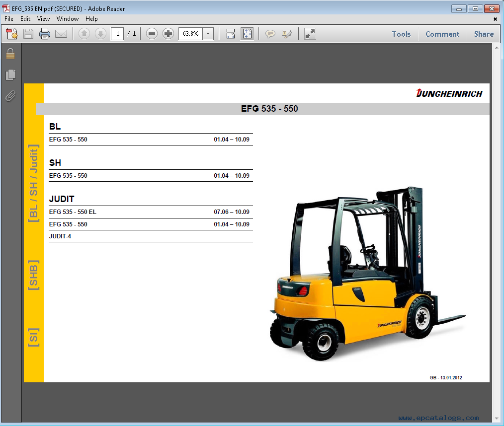The image size is (504, 426).
Task: Open the zoom level dropdown arrow
Action: click(208, 34)
